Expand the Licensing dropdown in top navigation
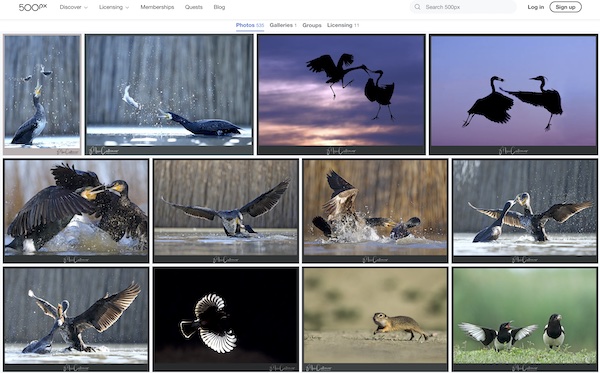 coord(114,7)
